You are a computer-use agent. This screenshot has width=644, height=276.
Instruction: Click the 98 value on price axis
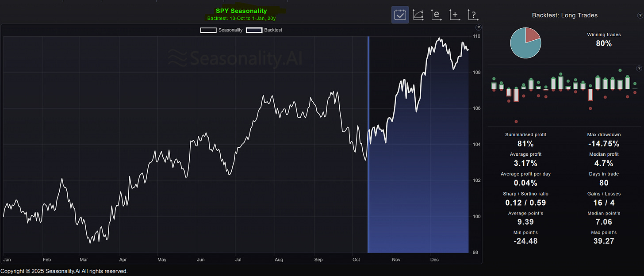pyautogui.click(x=475, y=253)
